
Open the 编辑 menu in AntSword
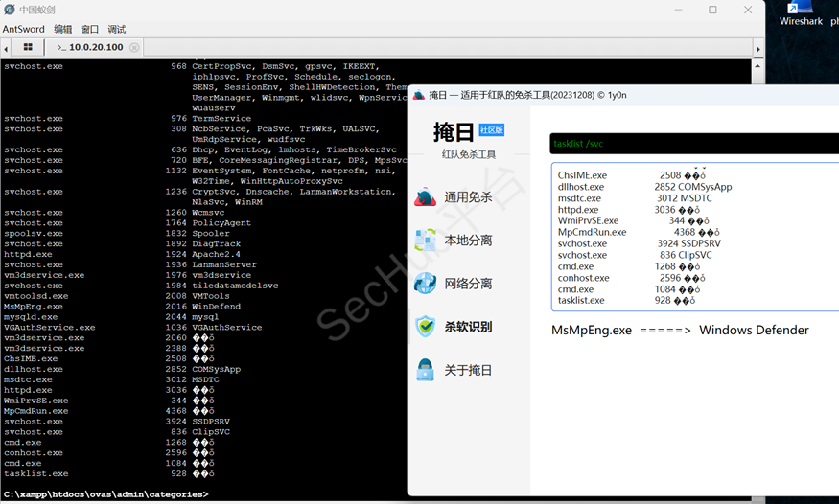click(x=63, y=29)
